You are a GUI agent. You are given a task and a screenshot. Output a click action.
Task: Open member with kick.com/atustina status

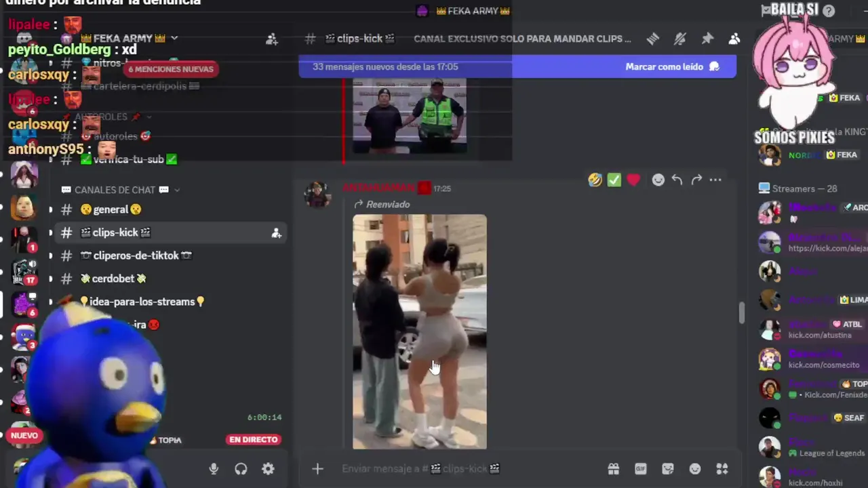coord(812,329)
